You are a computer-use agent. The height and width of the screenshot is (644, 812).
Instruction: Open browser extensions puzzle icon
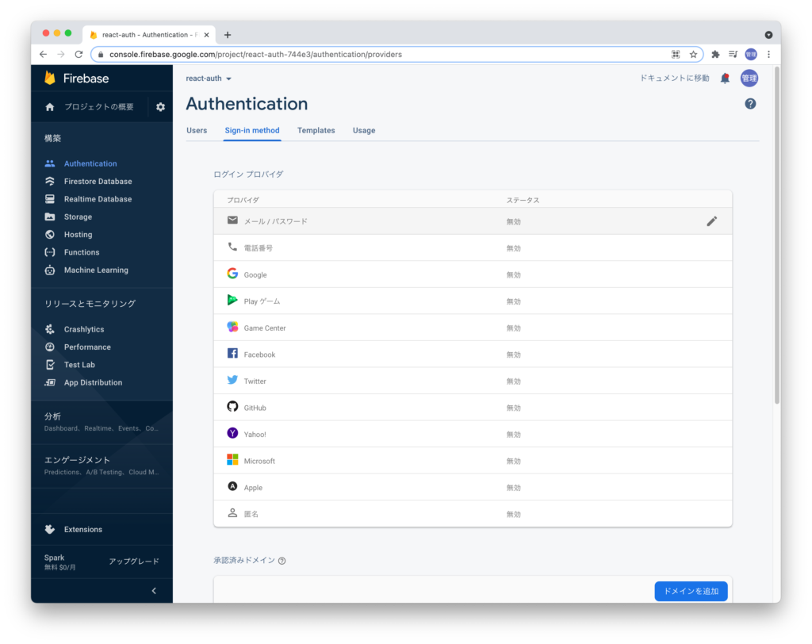[x=715, y=54]
